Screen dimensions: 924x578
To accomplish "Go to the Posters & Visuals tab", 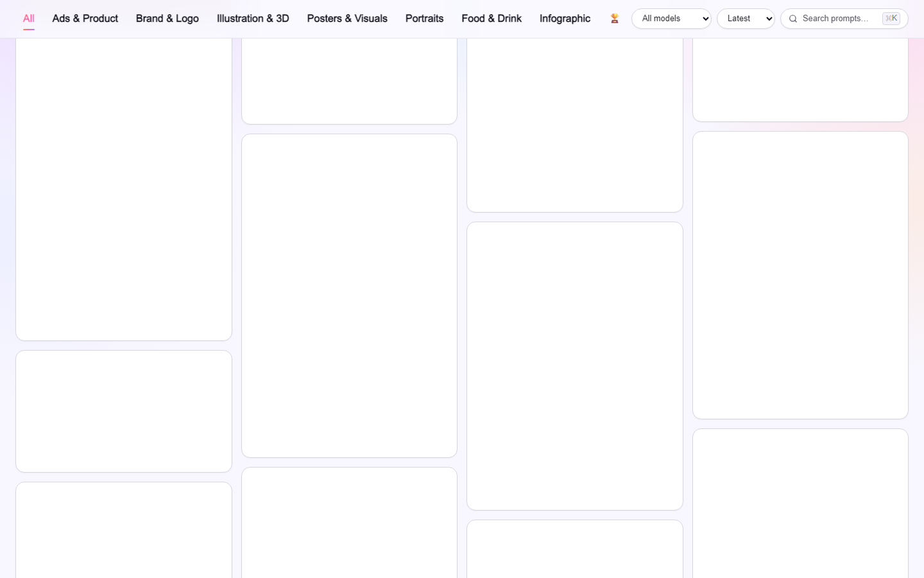I will click(347, 19).
